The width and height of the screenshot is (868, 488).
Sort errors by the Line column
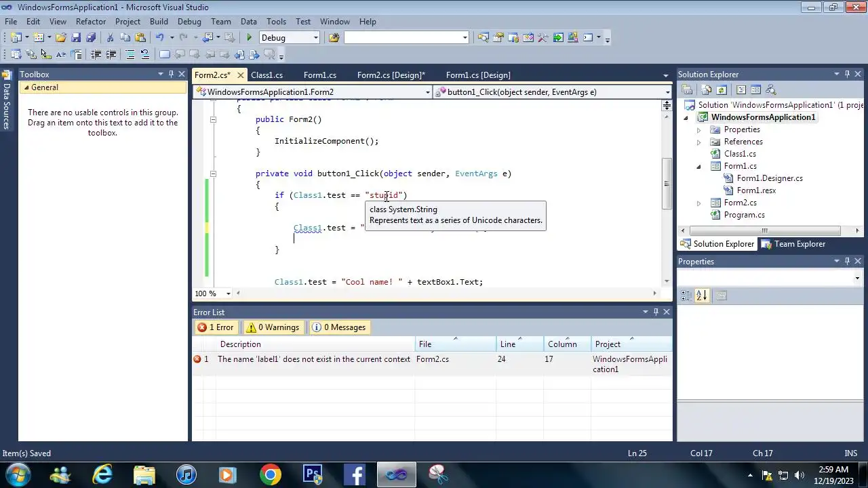pyautogui.click(x=520, y=344)
